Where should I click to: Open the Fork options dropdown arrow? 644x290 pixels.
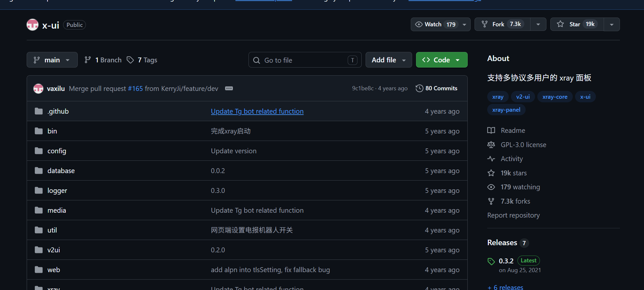pyautogui.click(x=538, y=24)
